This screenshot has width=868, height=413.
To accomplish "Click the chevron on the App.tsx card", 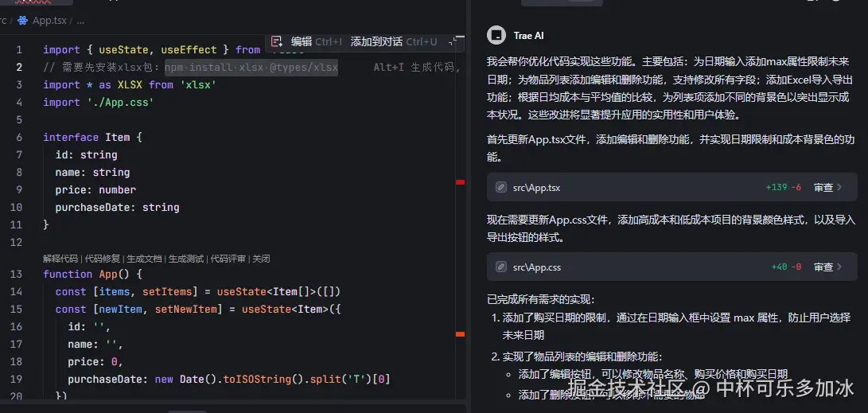I will point(840,187).
